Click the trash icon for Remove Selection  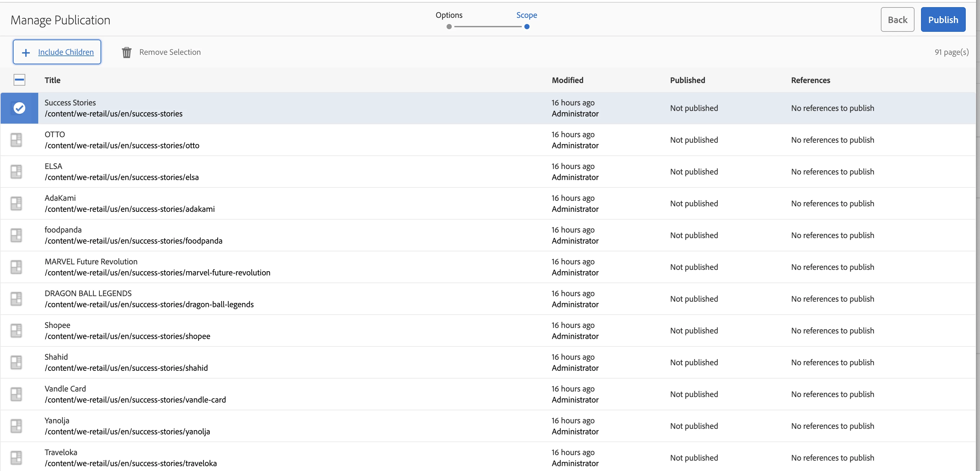coord(126,52)
